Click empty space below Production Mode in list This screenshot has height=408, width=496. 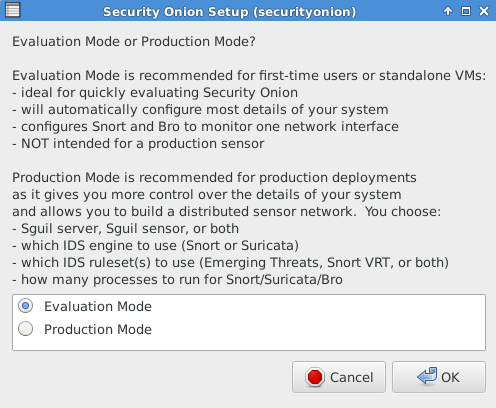[x=249, y=343]
